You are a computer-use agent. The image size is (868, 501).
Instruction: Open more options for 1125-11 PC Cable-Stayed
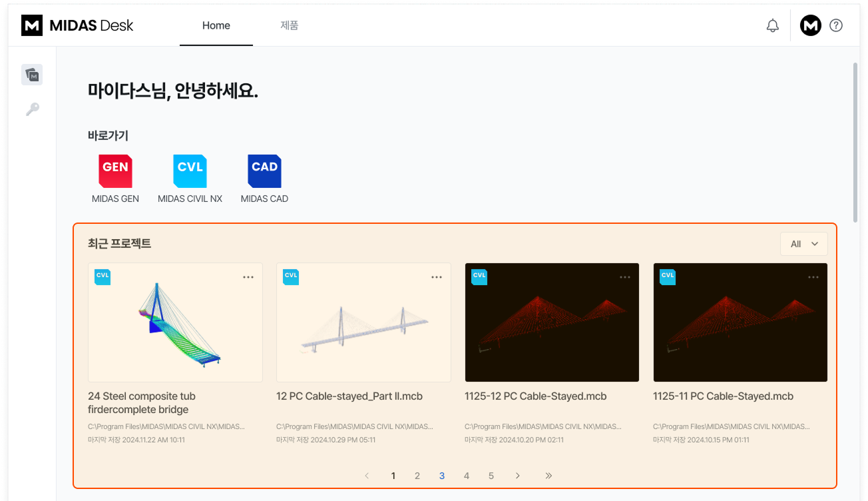click(x=813, y=277)
